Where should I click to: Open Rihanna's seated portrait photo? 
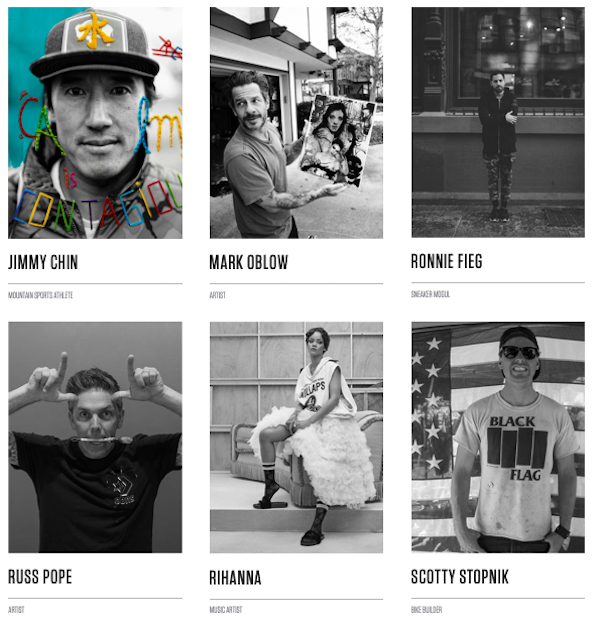click(x=296, y=437)
